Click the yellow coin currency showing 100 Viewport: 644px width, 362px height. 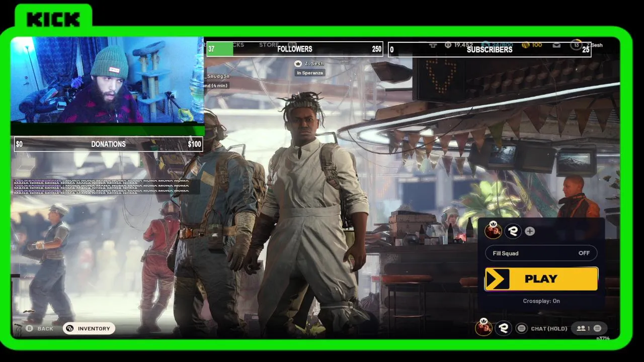[532, 45]
